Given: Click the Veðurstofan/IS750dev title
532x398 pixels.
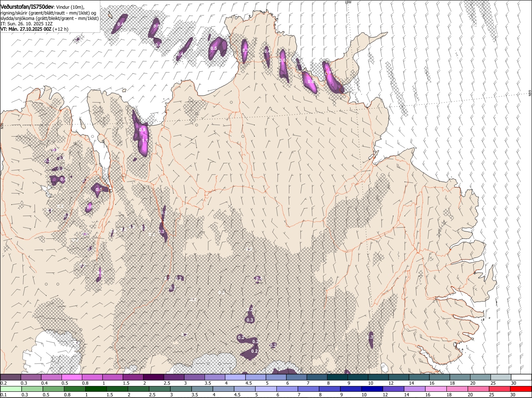Looking at the screenshot, I should [27, 6].
